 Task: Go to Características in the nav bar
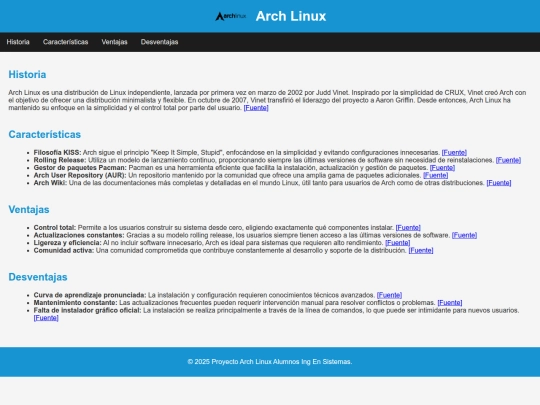65,42
